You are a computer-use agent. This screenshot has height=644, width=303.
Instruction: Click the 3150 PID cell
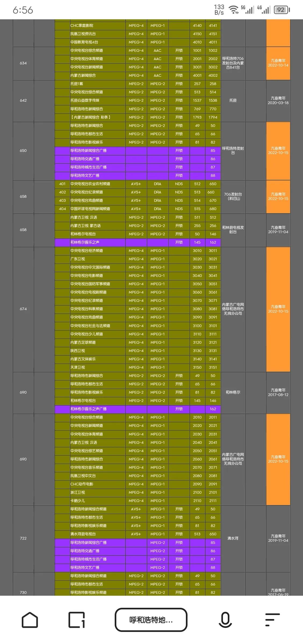(x=197, y=367)
